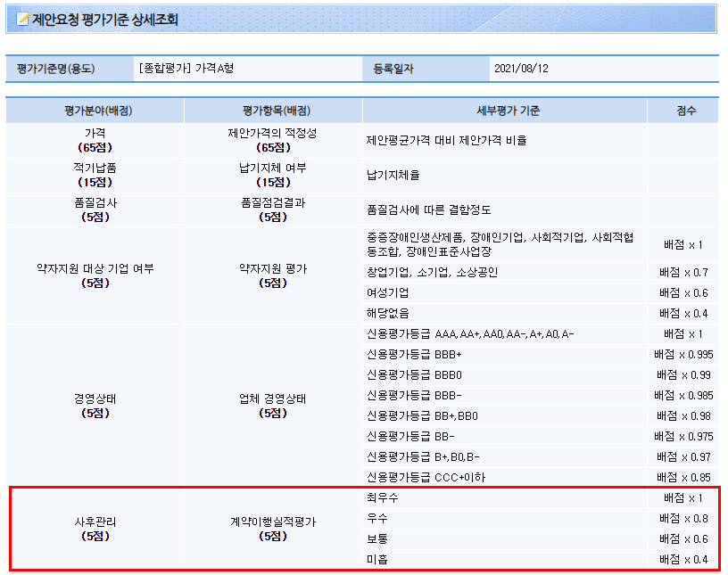Select score '배점 x 0.8' for 우수
This screenshot has height=575, width=728.
683,518
